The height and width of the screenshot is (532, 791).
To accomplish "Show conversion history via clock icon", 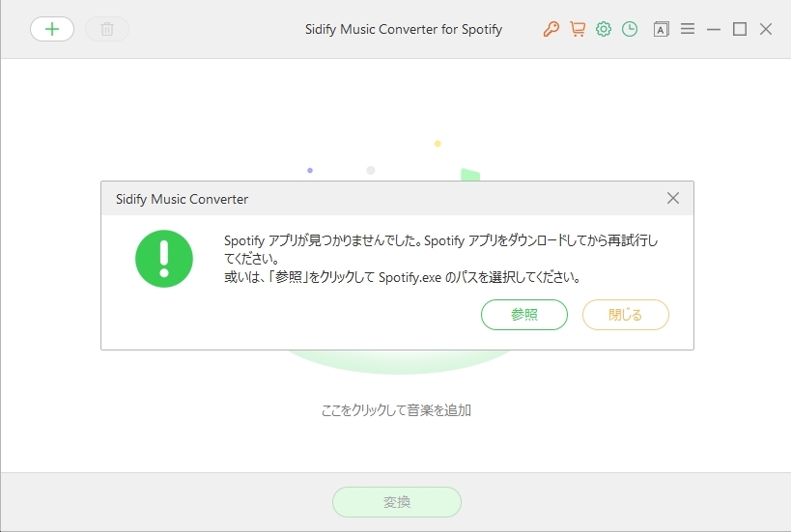I will (x=630, y=29).
